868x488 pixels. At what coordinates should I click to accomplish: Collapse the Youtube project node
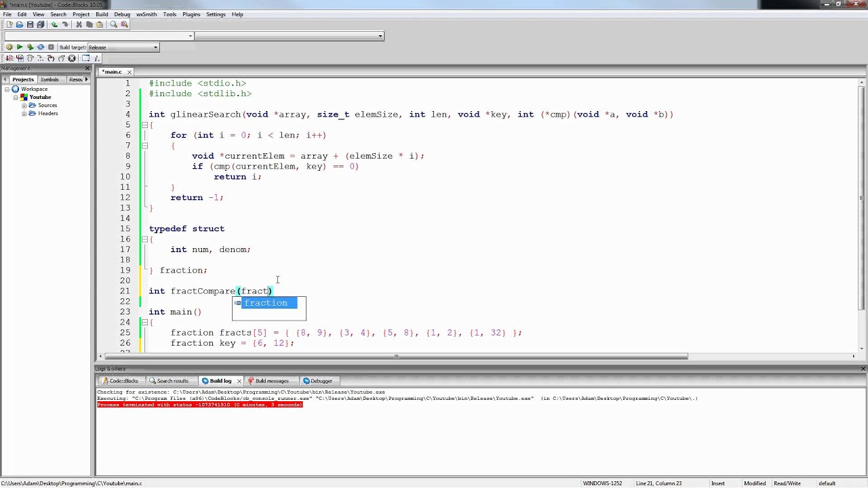click(x=16, y=97)
